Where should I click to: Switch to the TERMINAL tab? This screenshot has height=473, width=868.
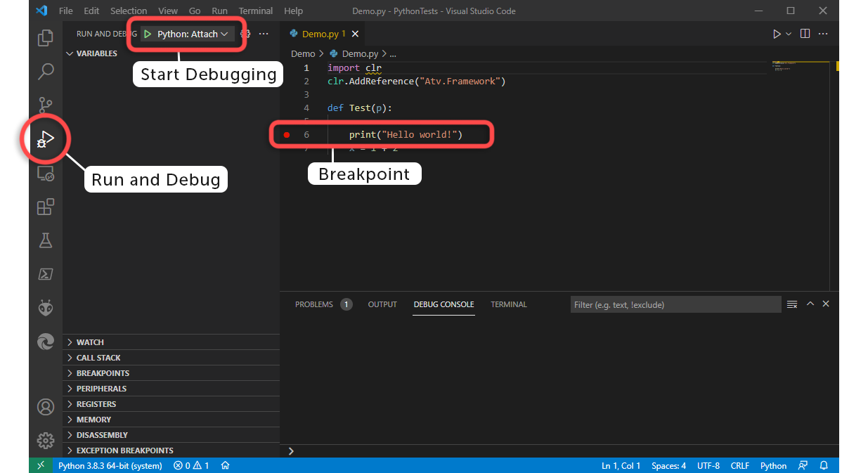click(x=509, y=304)
